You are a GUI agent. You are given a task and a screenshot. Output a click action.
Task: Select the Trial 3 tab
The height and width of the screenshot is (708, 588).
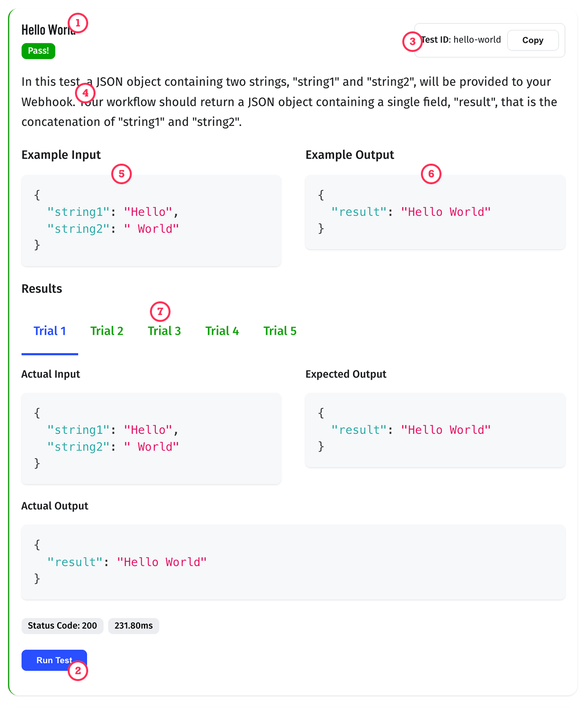164,331
